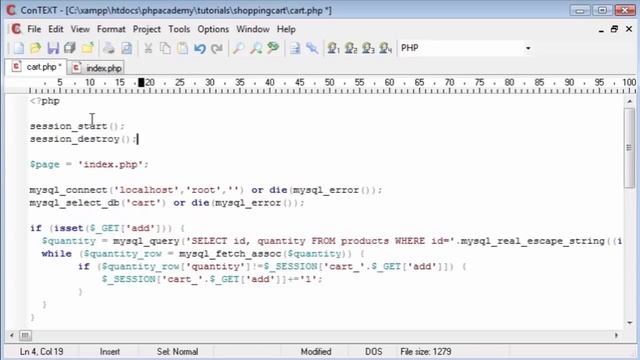Viewport: 640px width, 360px height.
Task: Print the document with printer icon
Action: click(x=109, y=48)
